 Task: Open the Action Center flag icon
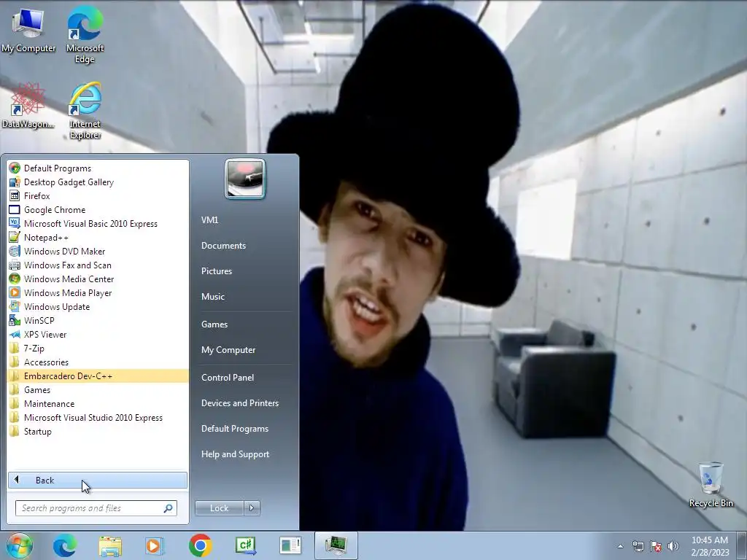656,546
